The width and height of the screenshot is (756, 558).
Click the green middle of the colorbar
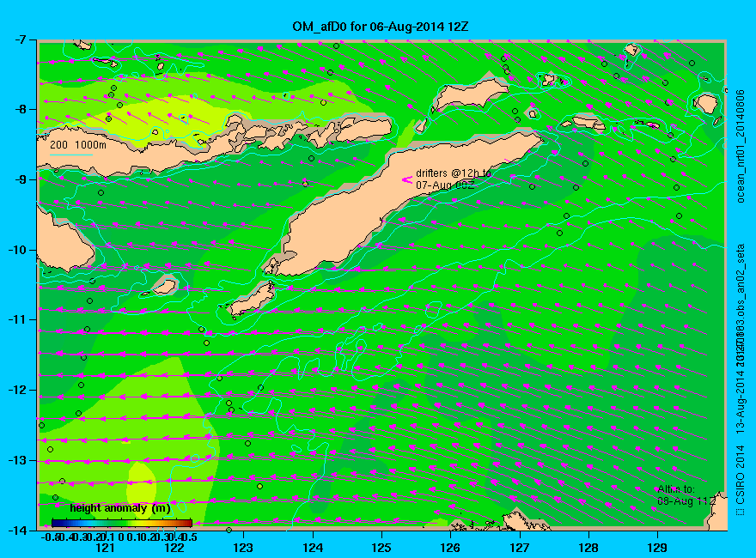click(122, 523)
